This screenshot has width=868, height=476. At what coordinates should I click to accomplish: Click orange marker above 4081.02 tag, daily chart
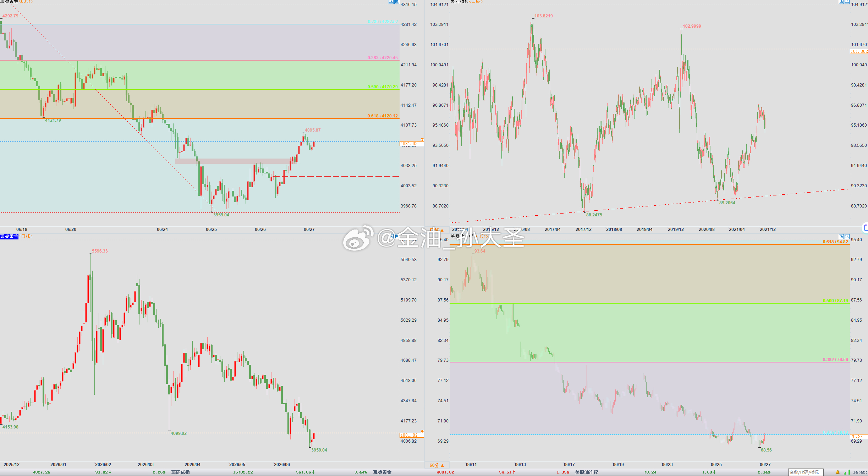coord(422,431)
